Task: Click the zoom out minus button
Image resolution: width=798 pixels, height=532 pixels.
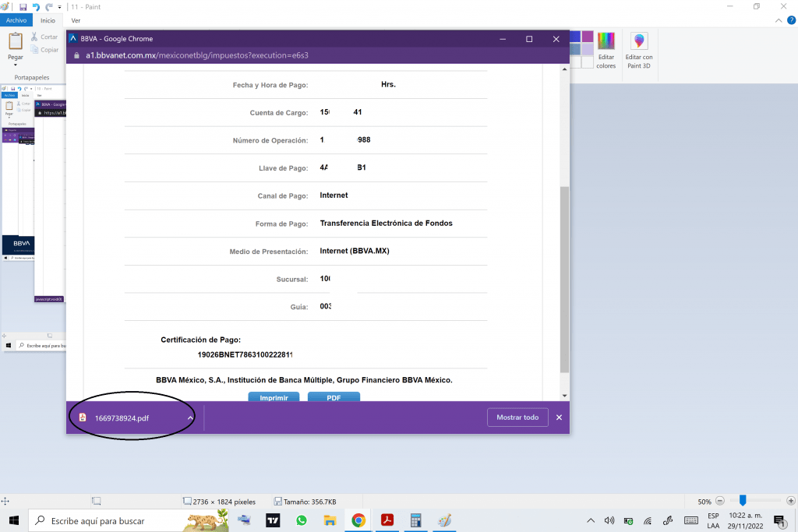Action: pyautogui.click(x=719, y=501)
